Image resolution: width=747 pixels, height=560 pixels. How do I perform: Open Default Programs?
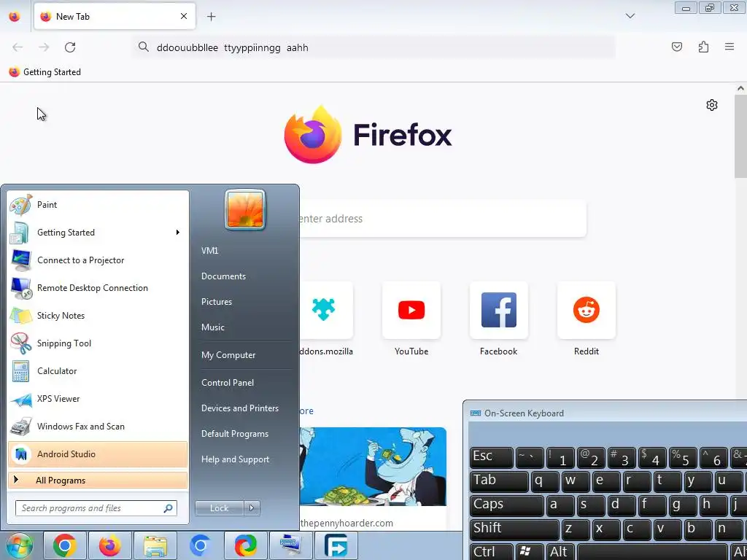234,434
